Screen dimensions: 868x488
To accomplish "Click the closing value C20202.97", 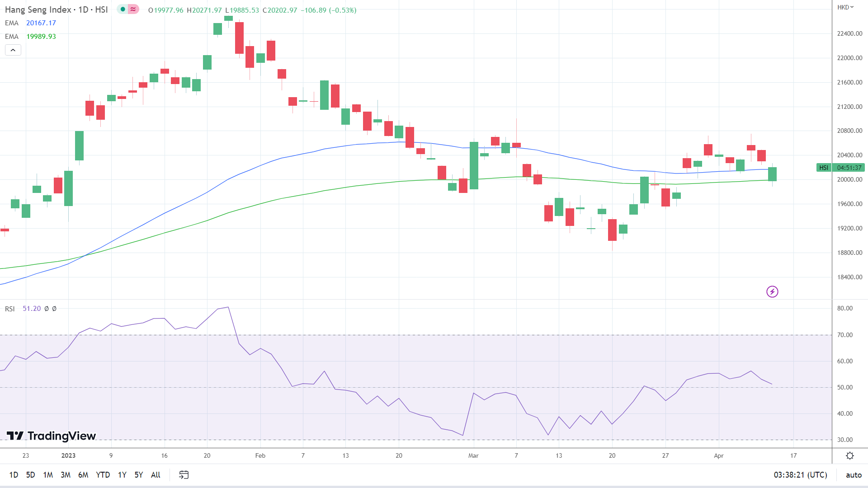I will tap(280, 10).
